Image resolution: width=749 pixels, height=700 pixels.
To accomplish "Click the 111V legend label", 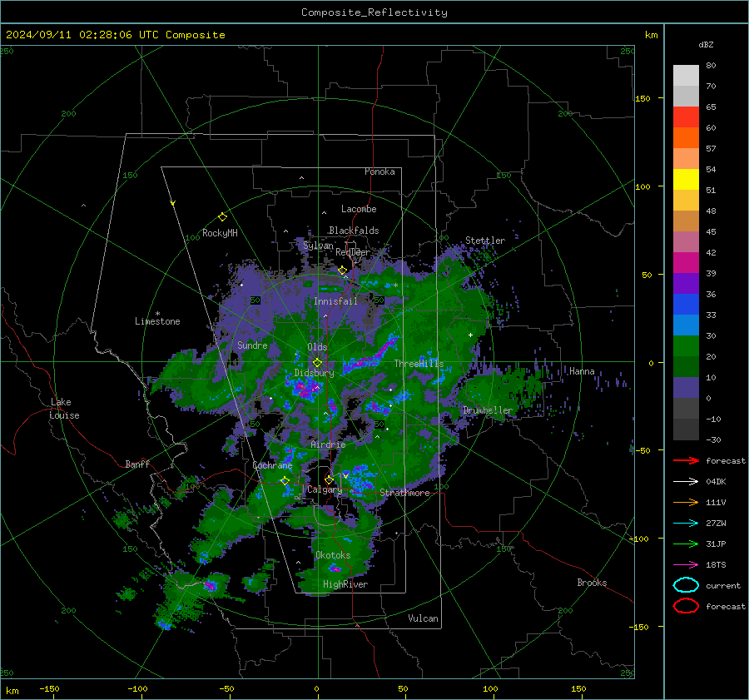I will point(716,502).
